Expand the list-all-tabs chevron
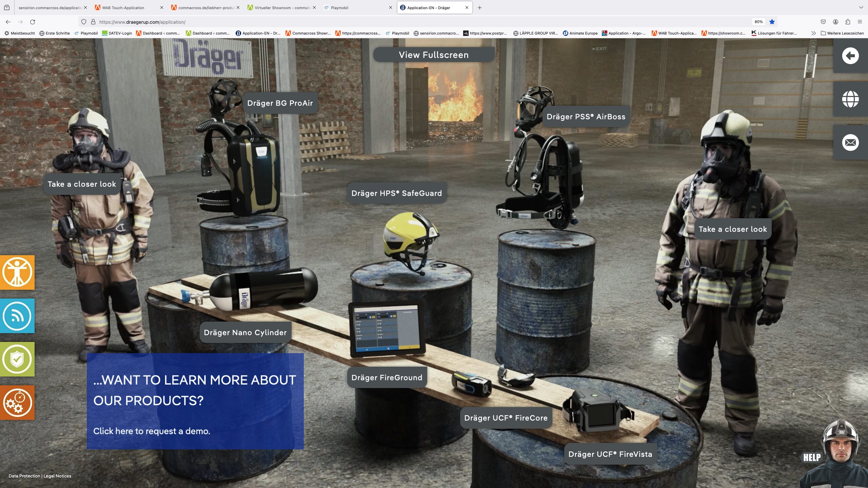 click(x=861, y=7)
